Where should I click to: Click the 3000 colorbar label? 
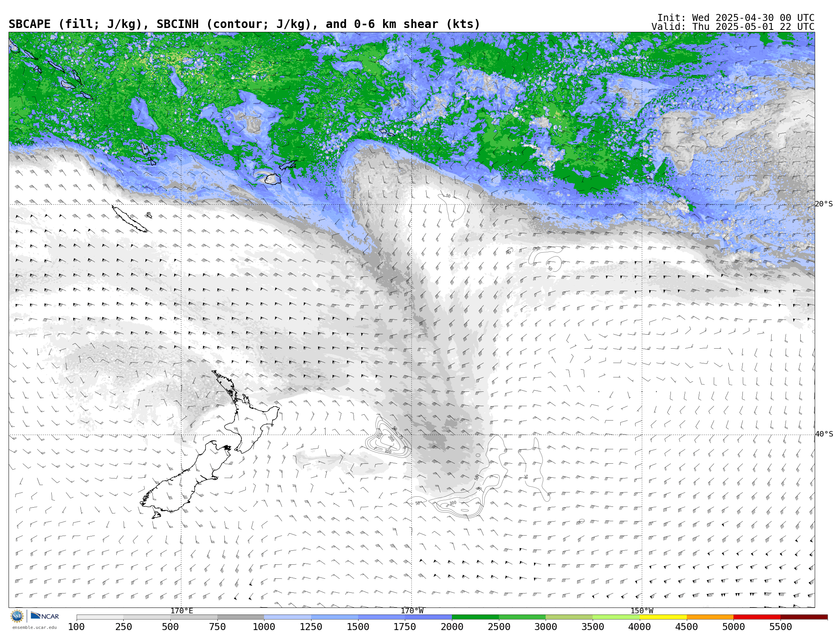click(546, 627)
